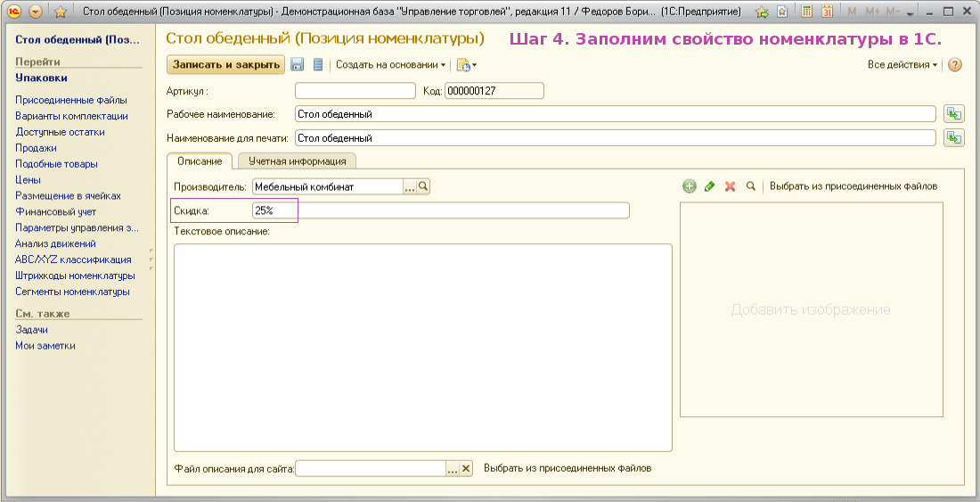Select the Описание tab
The height and width of the screenshot is (502, 980).
[200, 161]
